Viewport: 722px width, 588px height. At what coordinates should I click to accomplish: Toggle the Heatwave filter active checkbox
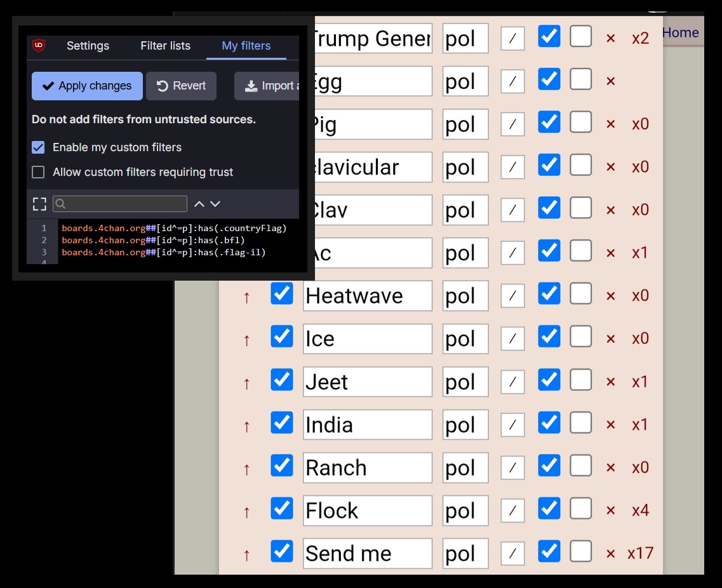pyautogui.click(x=282, y=294)
